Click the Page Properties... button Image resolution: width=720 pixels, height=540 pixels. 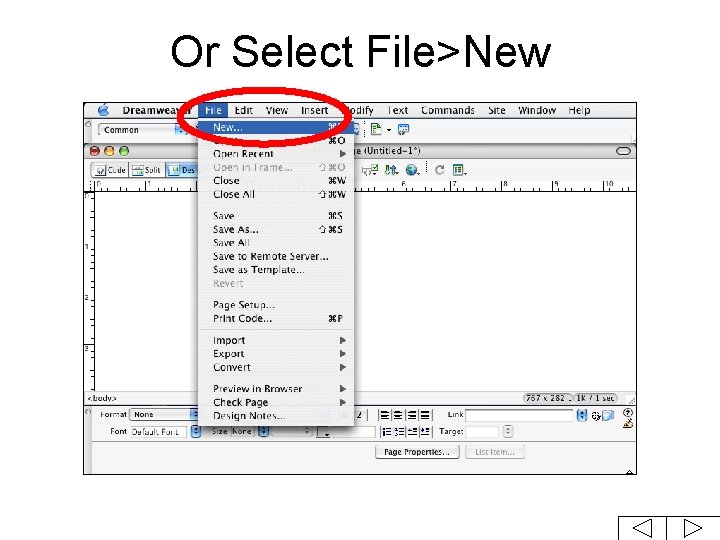coord(417,452)
